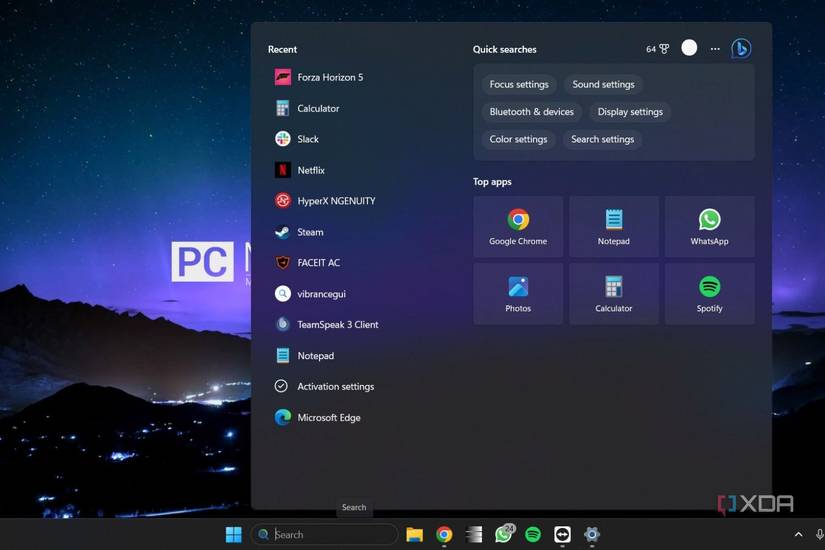Open TeamSpeak 3 Client from the Recent list
The height and width of the screenshot is (550, 825).
(326, 324)
